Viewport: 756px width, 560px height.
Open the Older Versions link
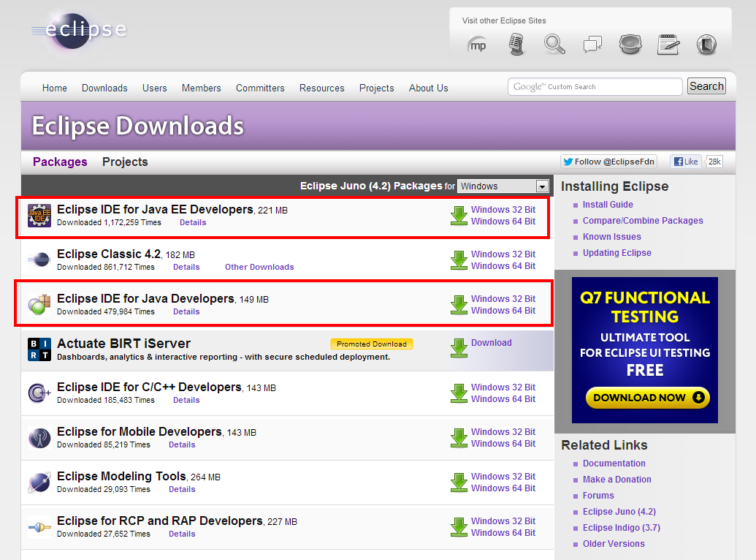pos(614,544)
